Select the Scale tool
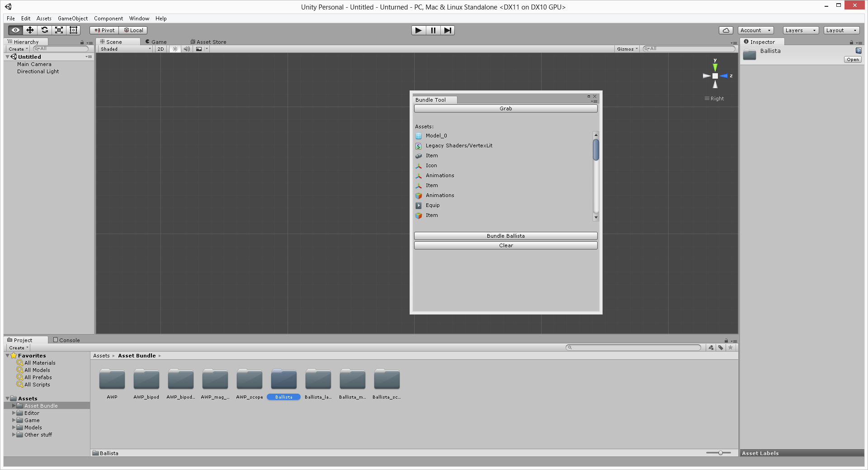 tap(59, 30)
